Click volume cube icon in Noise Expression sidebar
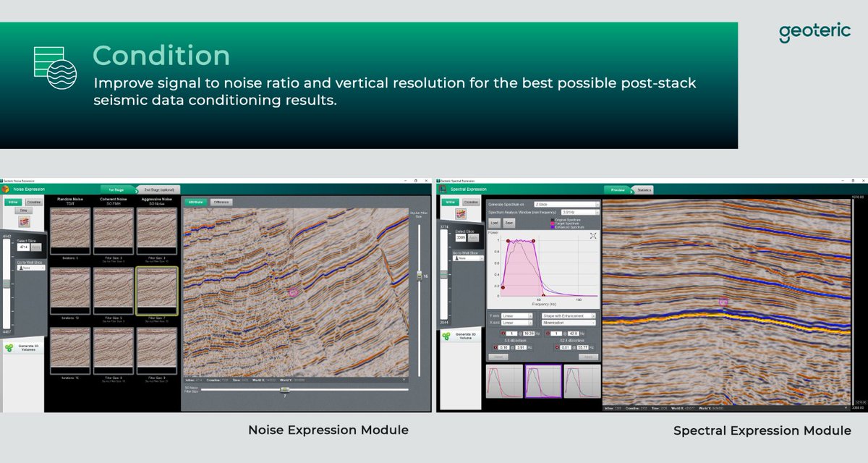Screen dimensions: 868x463 pyautogui.click(x=24, y=222)
